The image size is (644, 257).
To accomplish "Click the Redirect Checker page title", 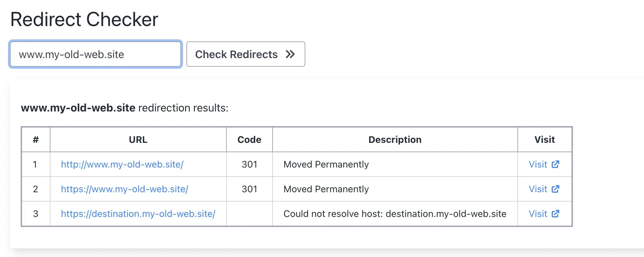I will [x=84, y=19].
